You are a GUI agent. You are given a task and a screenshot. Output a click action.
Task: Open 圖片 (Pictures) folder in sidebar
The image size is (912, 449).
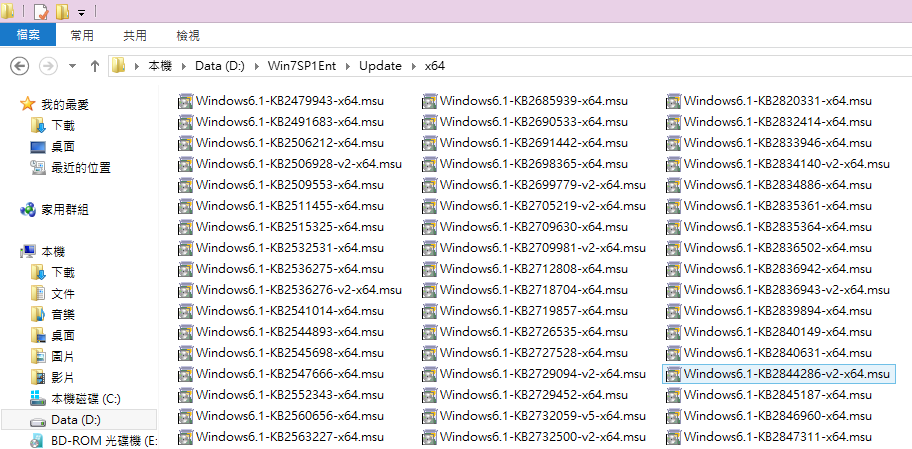coord(63,356)
